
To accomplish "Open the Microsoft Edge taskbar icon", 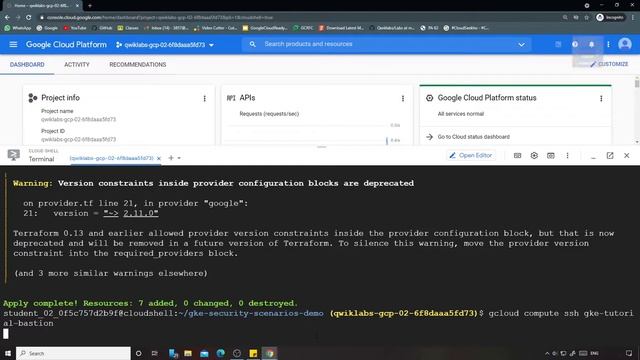I will point(220,353).
